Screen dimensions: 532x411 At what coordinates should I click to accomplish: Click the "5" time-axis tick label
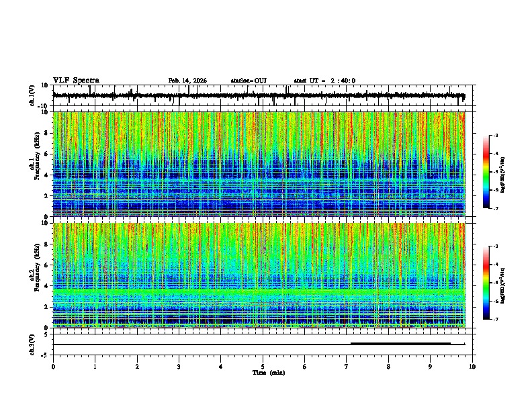pyautogui.click(x=263, y=367)
